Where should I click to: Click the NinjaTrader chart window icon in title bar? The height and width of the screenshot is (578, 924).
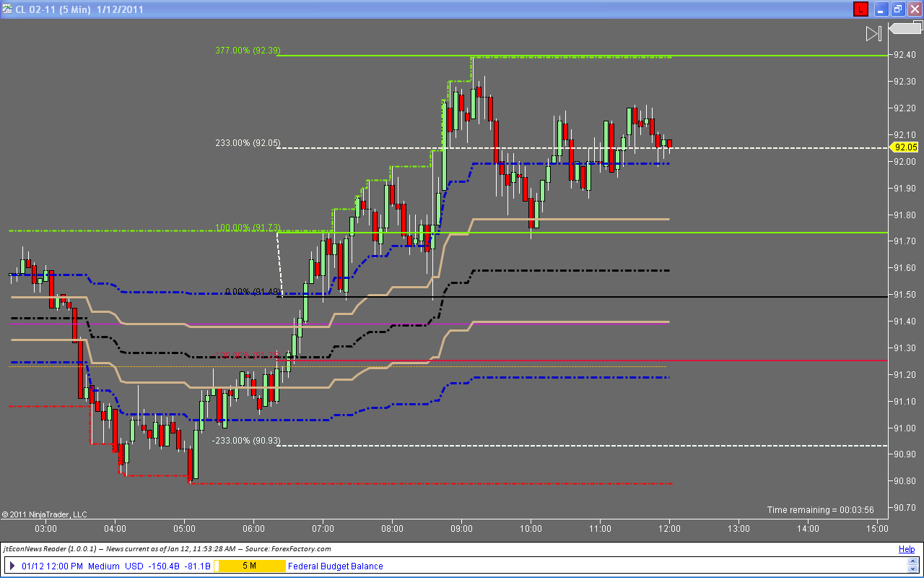(x=6, y=9)
